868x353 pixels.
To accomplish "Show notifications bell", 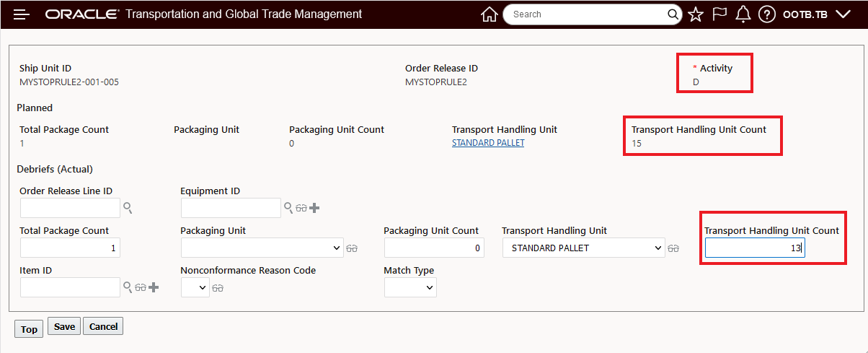I will click(743, 14).
